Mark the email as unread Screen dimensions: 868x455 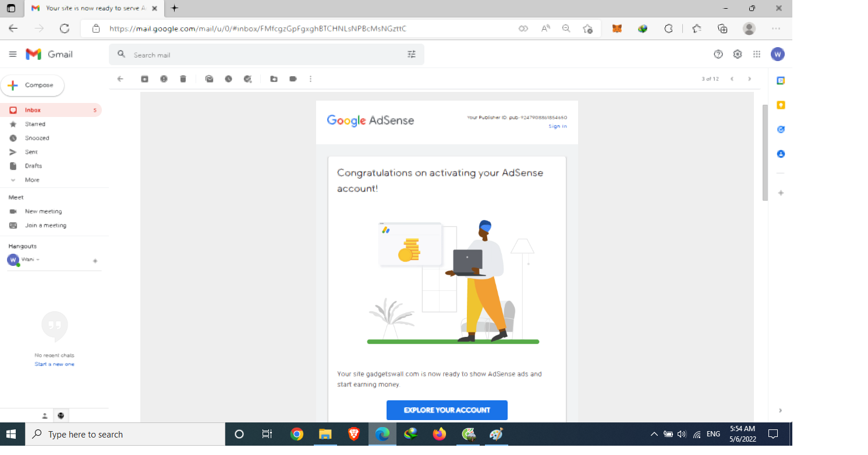click(209, 79)
